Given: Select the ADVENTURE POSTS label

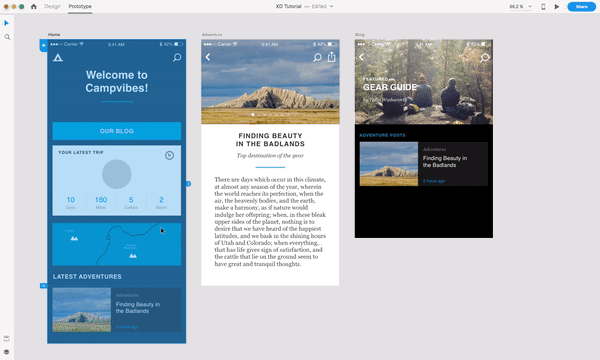Looking at the screenshot, I should (x=382, y=135).
